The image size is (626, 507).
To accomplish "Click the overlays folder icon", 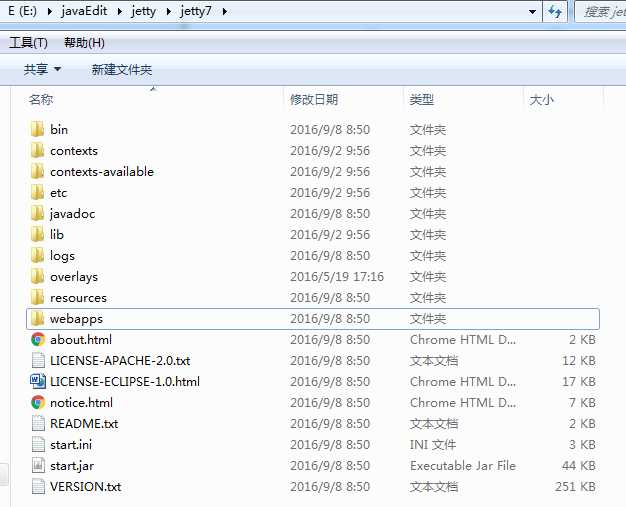I will pos(38,277).
